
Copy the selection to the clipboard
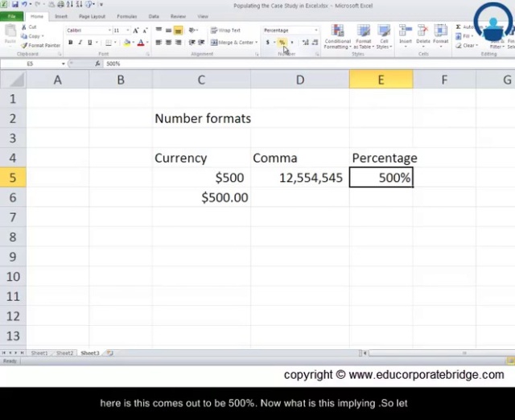(x=32, y=36)
